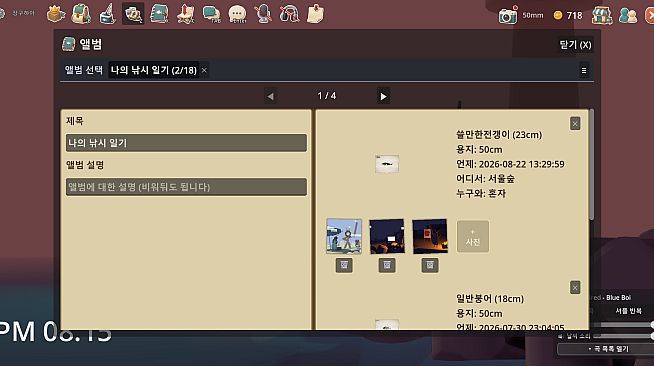Click the location text 어디서: 서울숲

485,179
